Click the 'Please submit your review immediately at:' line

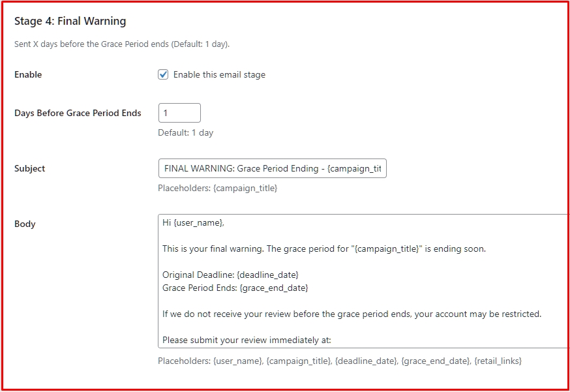[247, 340]
